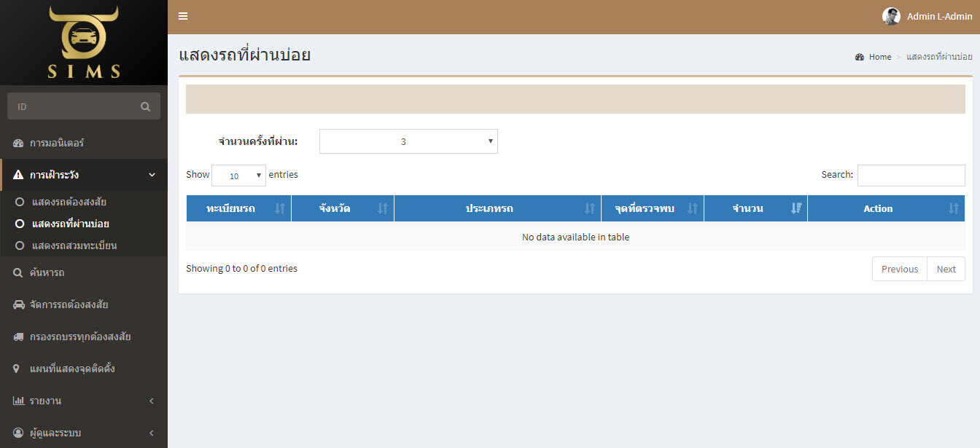
Task: Click sort arrows in ทะเบียนรถ column
Action: [x=280, y=208]
